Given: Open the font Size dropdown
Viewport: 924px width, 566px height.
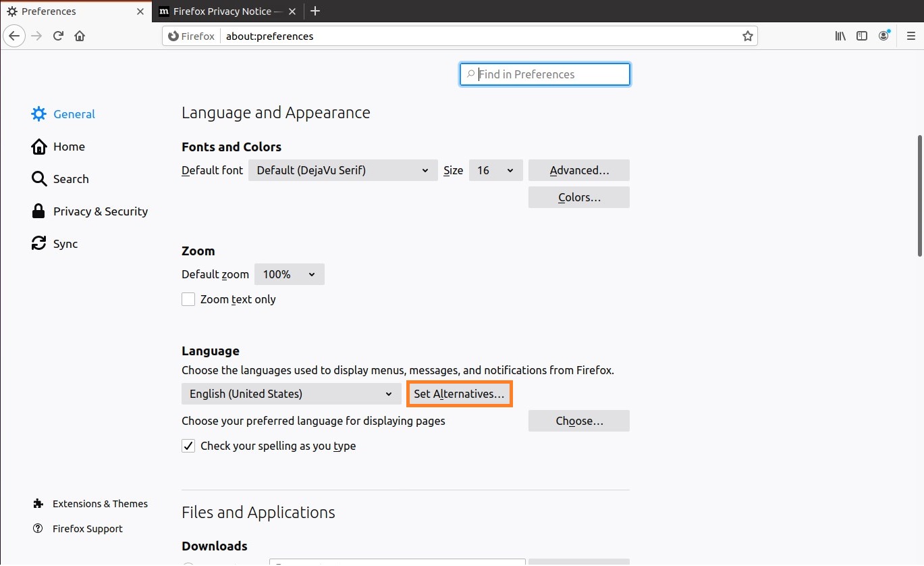Looking at the screenshot, I should [495, 170].
